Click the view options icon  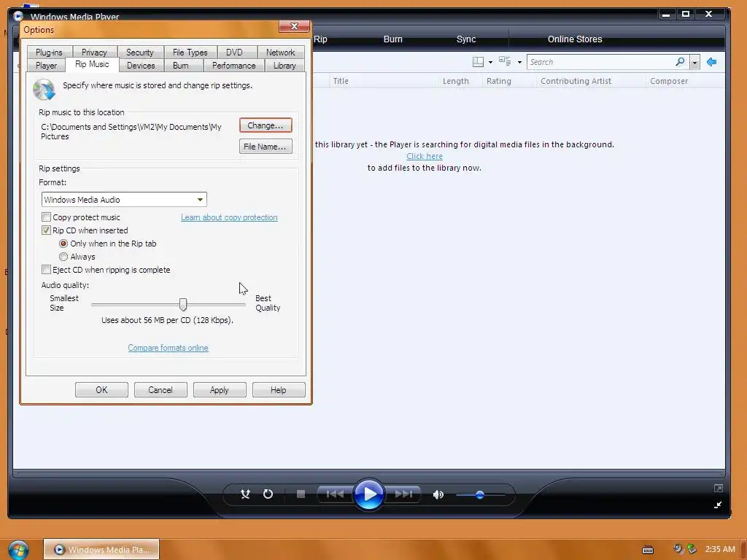pyautogui.click(x=505, y=61)
